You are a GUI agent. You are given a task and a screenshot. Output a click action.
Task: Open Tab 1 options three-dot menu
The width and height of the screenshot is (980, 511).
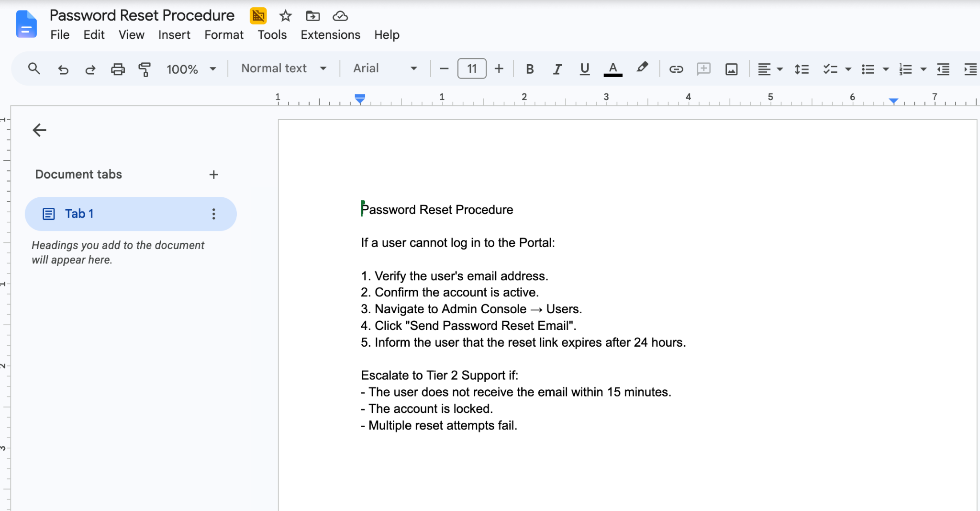click(214, 214)
